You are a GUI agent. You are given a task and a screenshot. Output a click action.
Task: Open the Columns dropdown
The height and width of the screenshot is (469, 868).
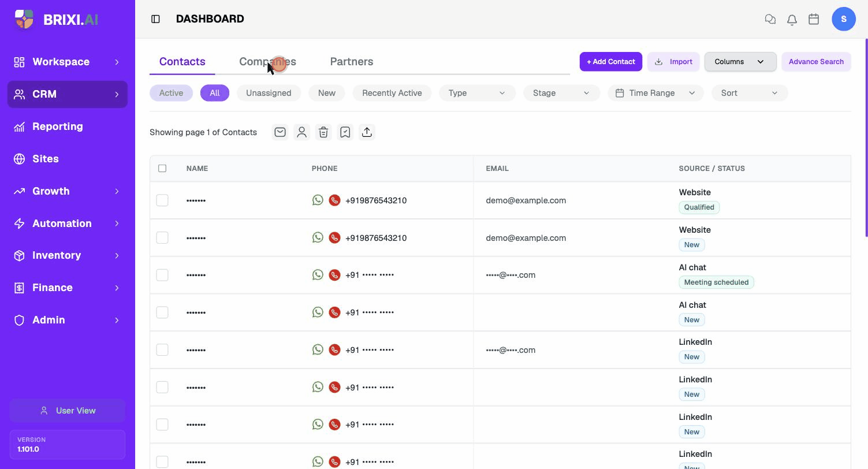pyautogui.click(x=740, y=62)
